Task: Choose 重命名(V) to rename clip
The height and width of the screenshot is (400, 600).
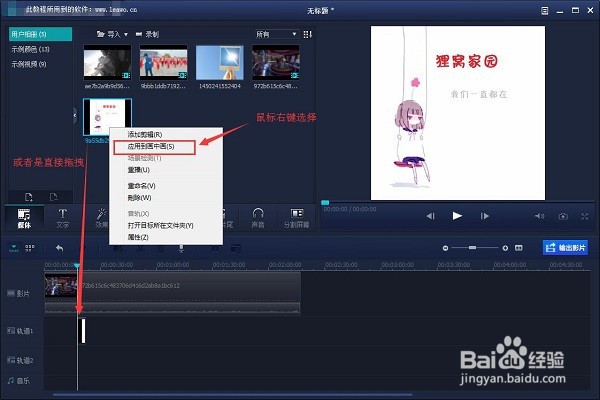Action: pyautogui.click(x=141, y=186)
